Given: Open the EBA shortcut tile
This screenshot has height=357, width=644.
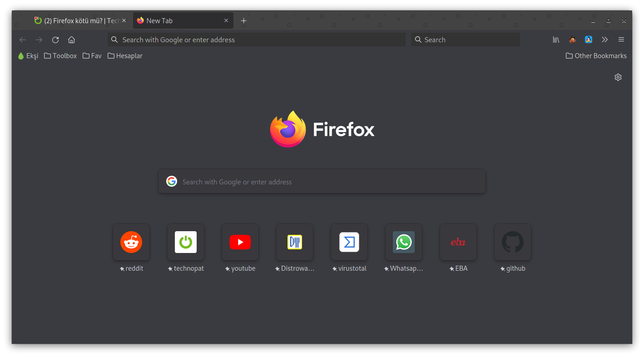Looking at the screenshot, I should 458,242.
